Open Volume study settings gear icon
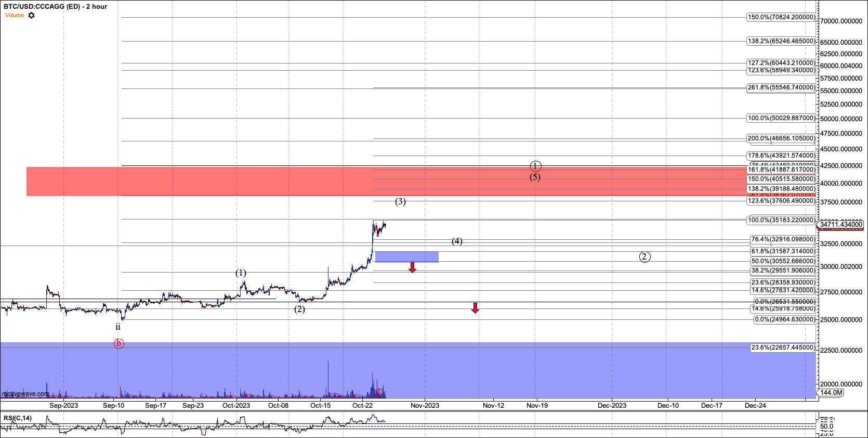Image resolution: width=868 pixels, height=438 pixels. (x=32, y=16)
